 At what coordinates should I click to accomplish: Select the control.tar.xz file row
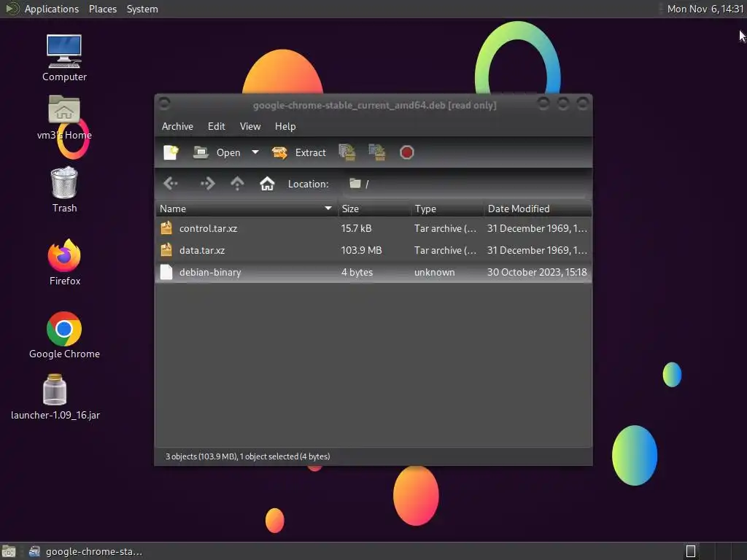(373, 228)
